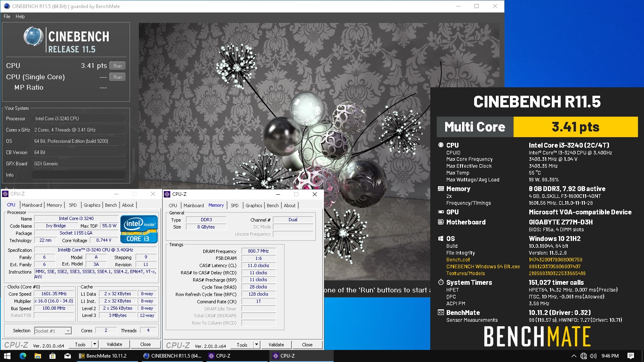The height and width of the screenshot is (362, 644).
Task: Click the 9:46 PM taskbar clock
Action: point(610,356)
